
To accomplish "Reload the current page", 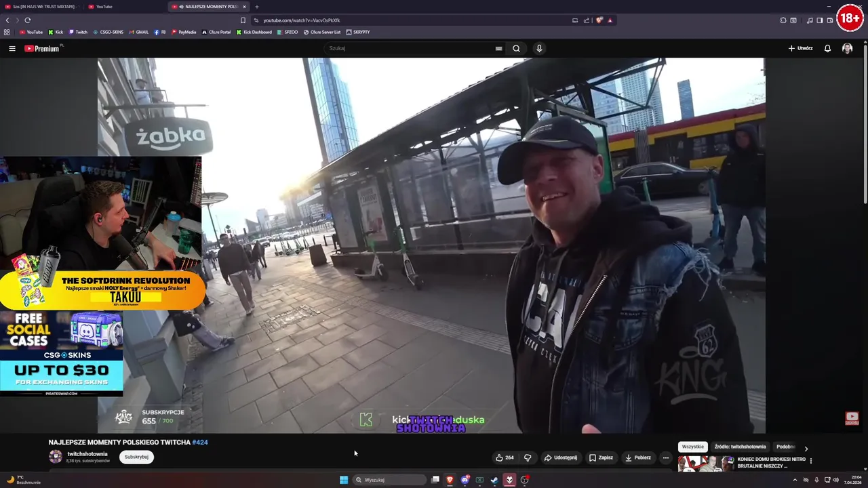I will point(28,20).
